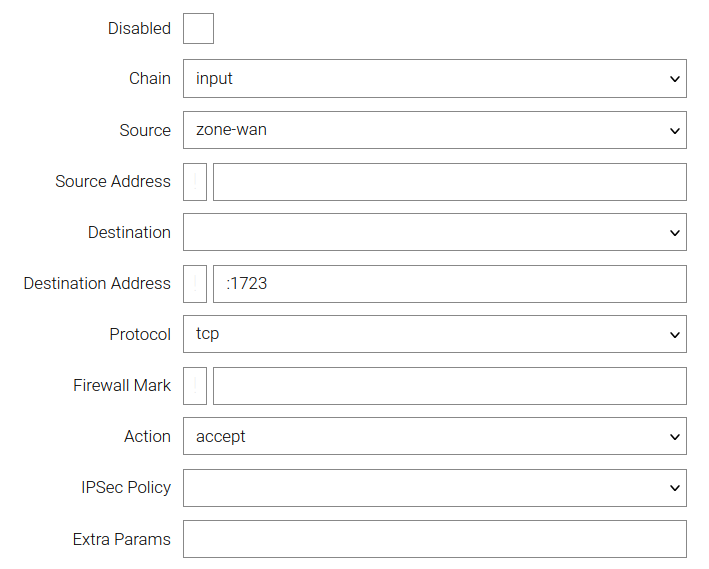This screenshot has height=569, width=709.
Task: Open the Action dropdown showing accept
Action: [x=434, y=436]
